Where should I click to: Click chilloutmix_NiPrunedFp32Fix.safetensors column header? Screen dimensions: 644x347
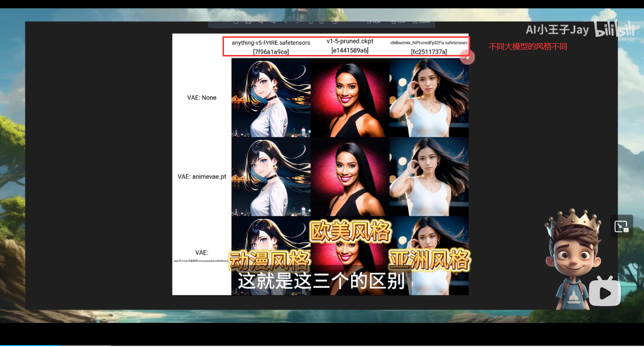point(429,43)
